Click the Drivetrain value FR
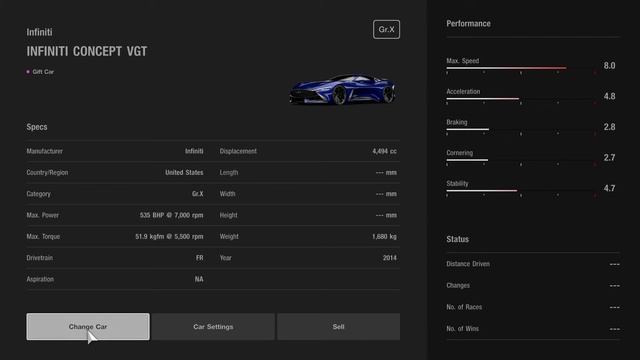The width and height of the screenshot is (640, 360). (200, 258)
